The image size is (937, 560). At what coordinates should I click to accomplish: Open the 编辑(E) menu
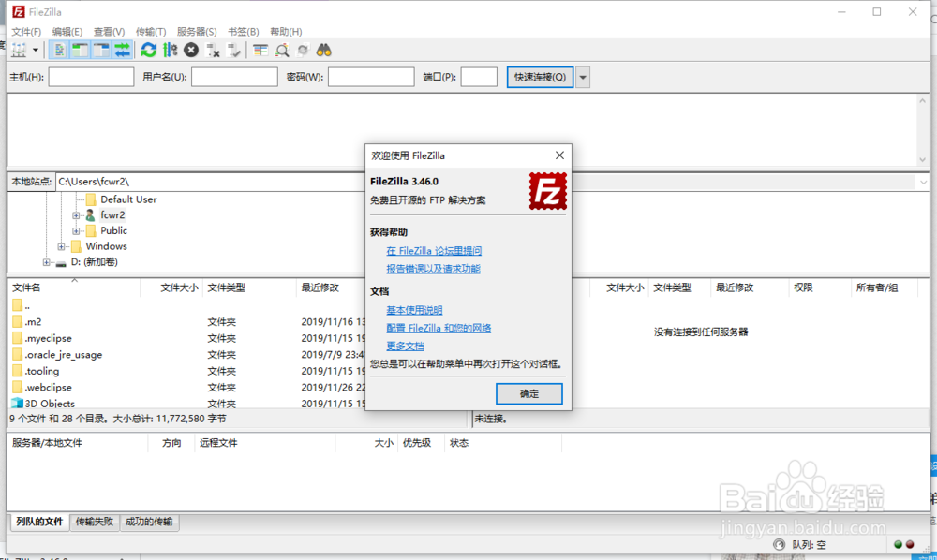(x=67, y=32)
